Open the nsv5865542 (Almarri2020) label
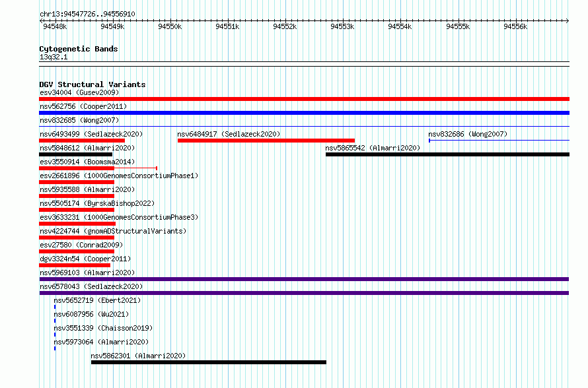This screenshot has height=388, width=588. coord(373,148)
